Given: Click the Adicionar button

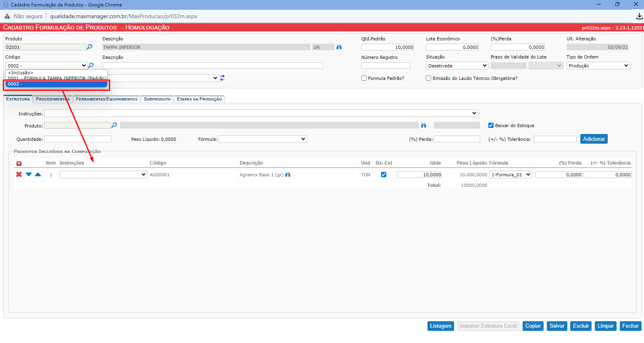Looking at the screenshot, I should (x=594, y=139).
